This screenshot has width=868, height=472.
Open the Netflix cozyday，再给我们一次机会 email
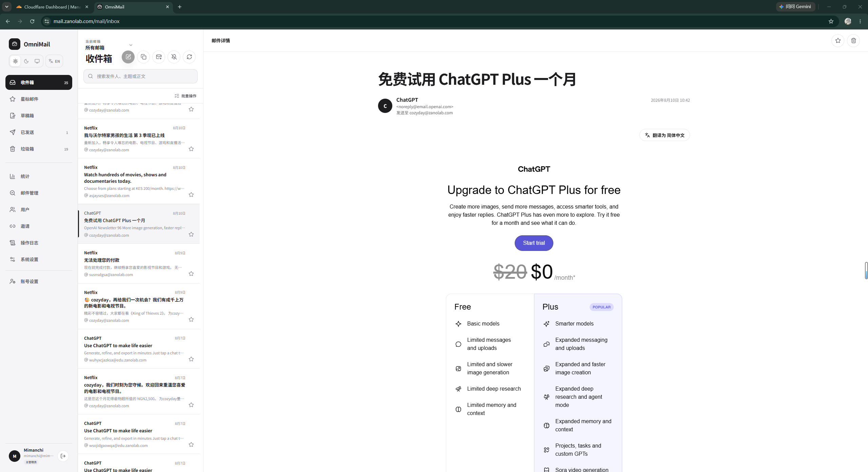click(139, 306)
